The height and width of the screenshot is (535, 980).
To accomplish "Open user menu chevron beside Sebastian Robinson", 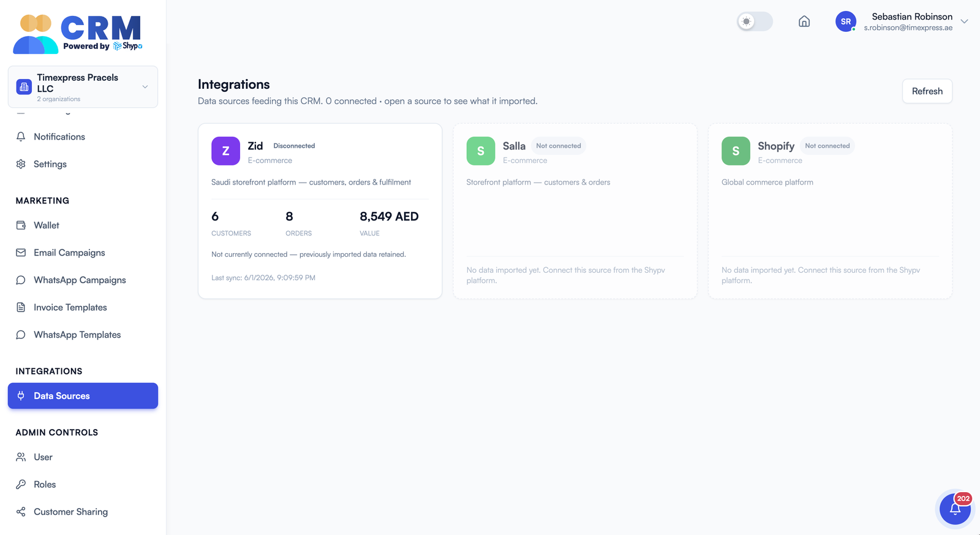I will click(964, 21).
